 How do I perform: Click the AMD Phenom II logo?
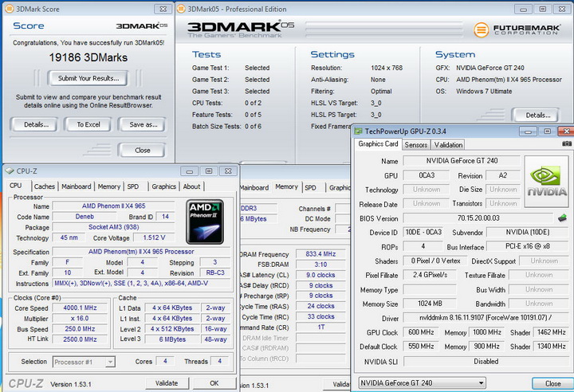click(x=204, y=221)
